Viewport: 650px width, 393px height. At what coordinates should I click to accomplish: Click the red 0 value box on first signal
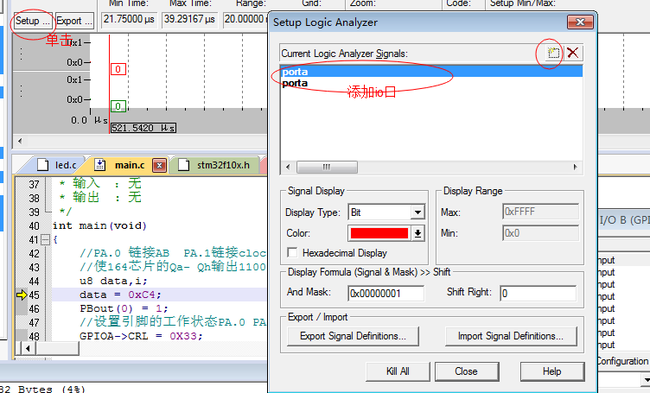click(x=118, y=69)
